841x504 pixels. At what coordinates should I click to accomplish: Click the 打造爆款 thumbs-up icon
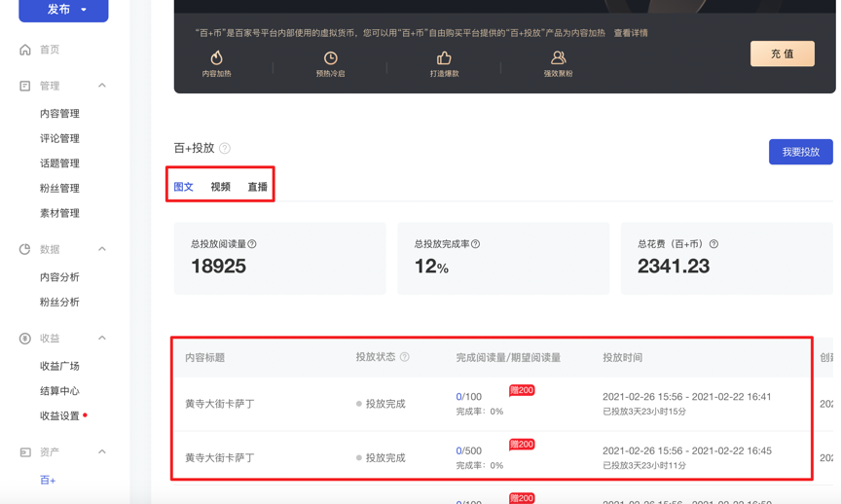point(444,57)
